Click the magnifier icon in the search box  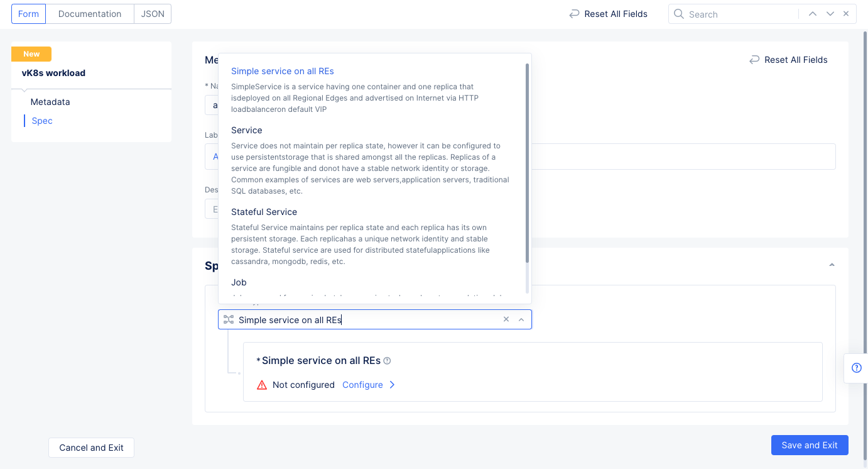pyautogui.click(x=678, y=13)
